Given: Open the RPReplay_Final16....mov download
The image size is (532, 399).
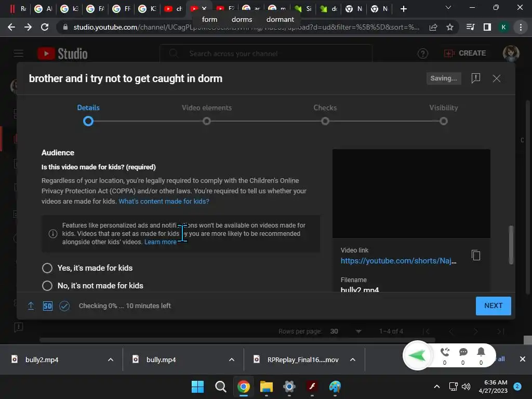Looking at the screenshot, I should click(x=303, y=360).
